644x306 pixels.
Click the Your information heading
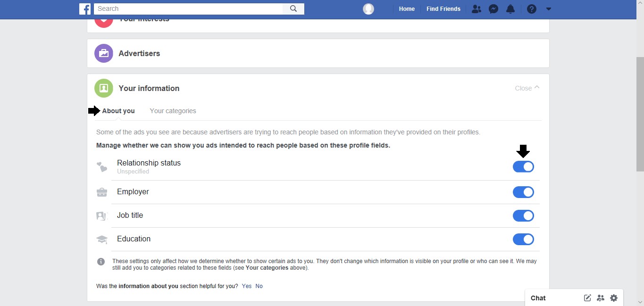pos(149,88)
